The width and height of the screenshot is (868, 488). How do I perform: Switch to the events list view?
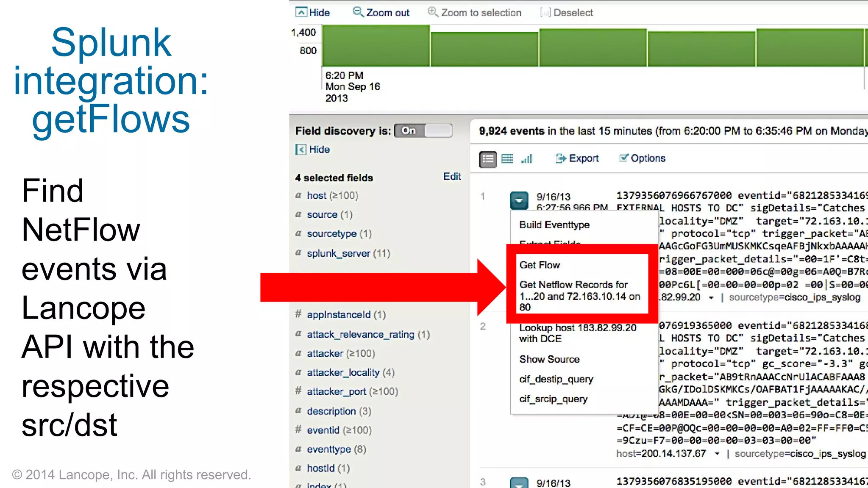click(488, 159)
